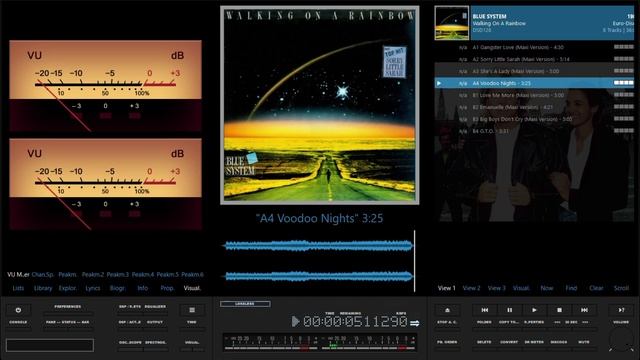Image resolution: width=640 pixels, height=360 pixels.
Task: Click the random next track icon
Action: pos(621,310)
